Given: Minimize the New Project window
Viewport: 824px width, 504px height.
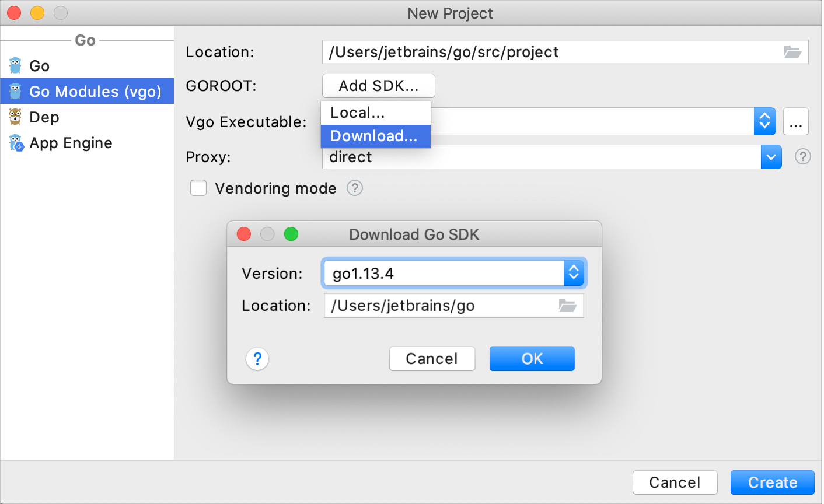Looking at the screenshot, I should [37, 12].
